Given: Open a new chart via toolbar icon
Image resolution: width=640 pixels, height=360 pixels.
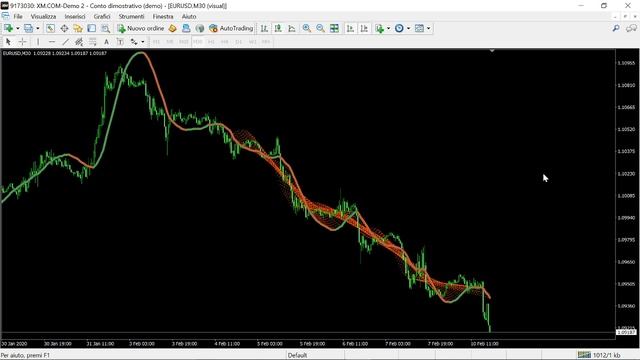Looking at the screenshot, I should click(x=8, y=28).
